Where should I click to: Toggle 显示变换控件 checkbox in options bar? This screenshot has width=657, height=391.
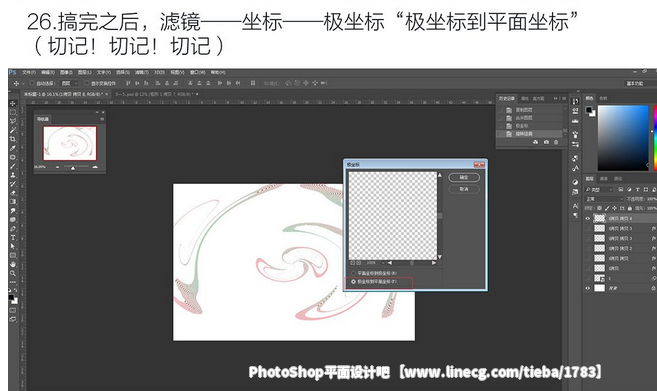coord(87,83)
